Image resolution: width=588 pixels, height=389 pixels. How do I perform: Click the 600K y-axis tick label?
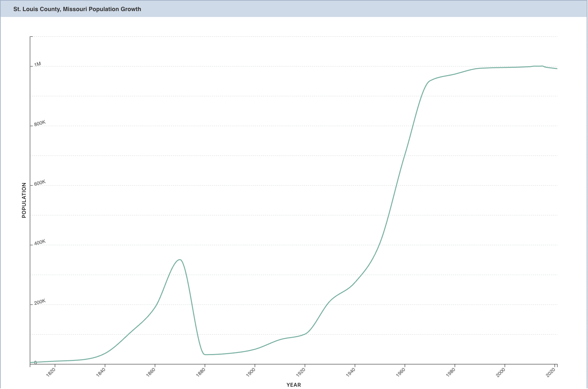click(x=40, y=183)
